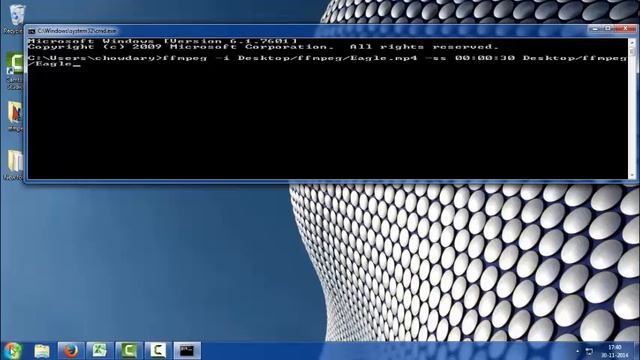The image size is (640, 360).
Task: Open the taskbar icon between Firefox and Camtasia
Action: point(99,351)
